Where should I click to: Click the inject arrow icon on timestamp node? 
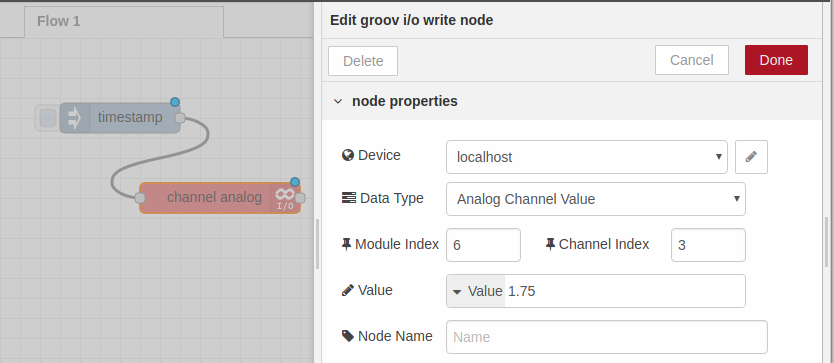click(x=74, y=118)
